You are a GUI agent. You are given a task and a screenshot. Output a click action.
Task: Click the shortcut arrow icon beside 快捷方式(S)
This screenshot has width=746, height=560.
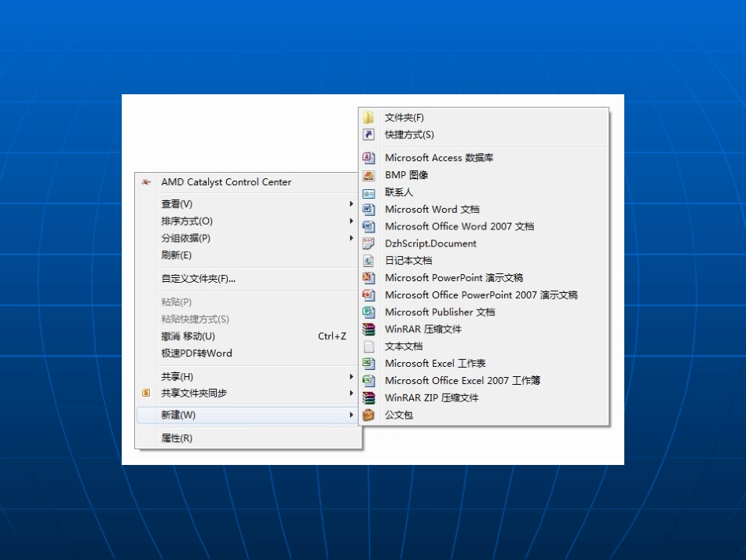[368, 135]
